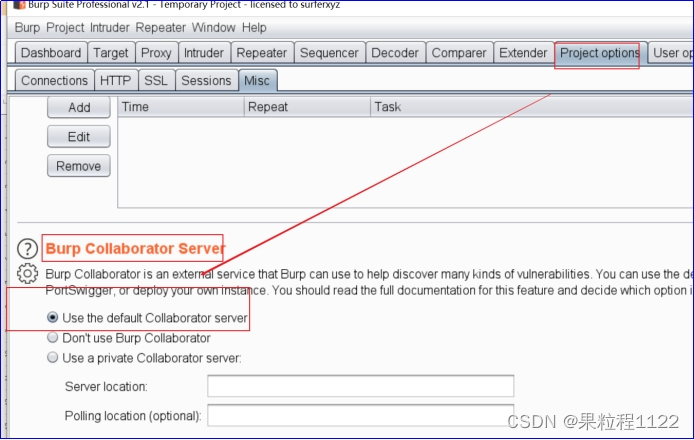The image size is (694, 440).
Task: Click the Burp Collaborator Server heading
Action: [x=135, y=248]
